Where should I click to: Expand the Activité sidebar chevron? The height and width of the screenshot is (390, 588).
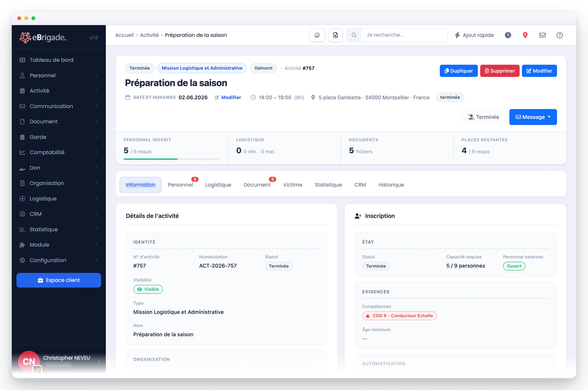96,90
